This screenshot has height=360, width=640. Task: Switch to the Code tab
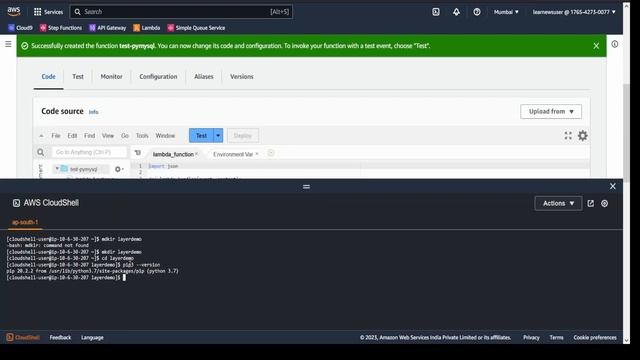(x=48, y=76)
